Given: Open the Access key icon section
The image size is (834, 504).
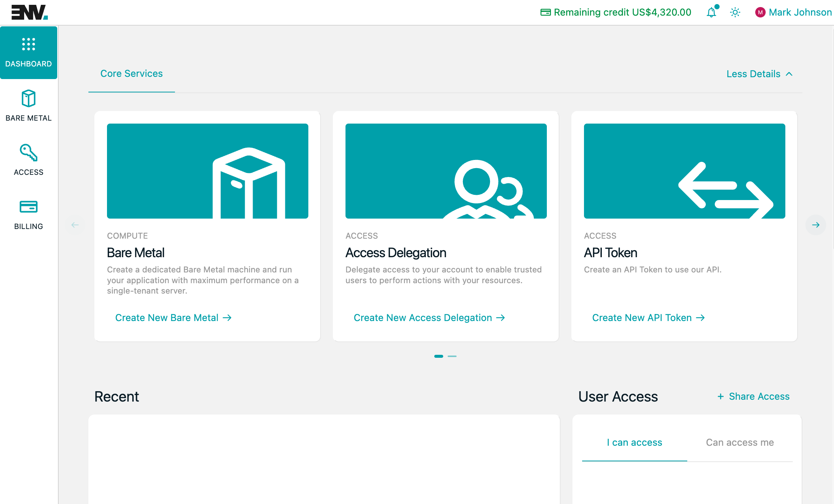Looking at the screenshot, I should coord(29,153).
